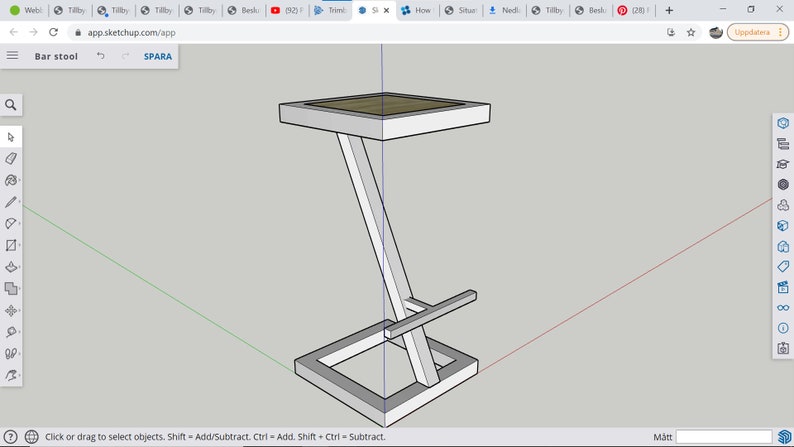Viewport: 794px width, 447px height.
Task: Open the Entity Info panel
Action: coord(783,123)
